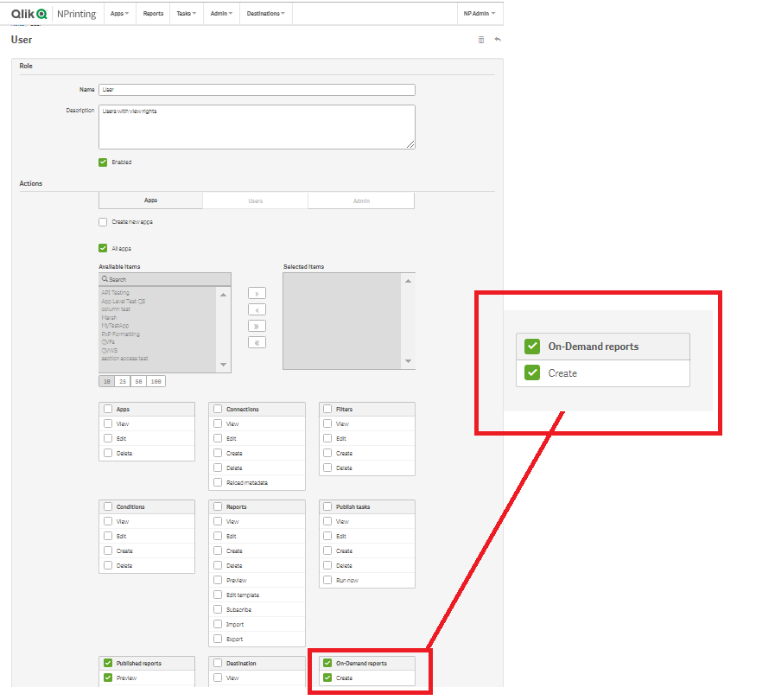
Task: Uncheck the Published reports group checkbox
Action: [x=108, y=663]
